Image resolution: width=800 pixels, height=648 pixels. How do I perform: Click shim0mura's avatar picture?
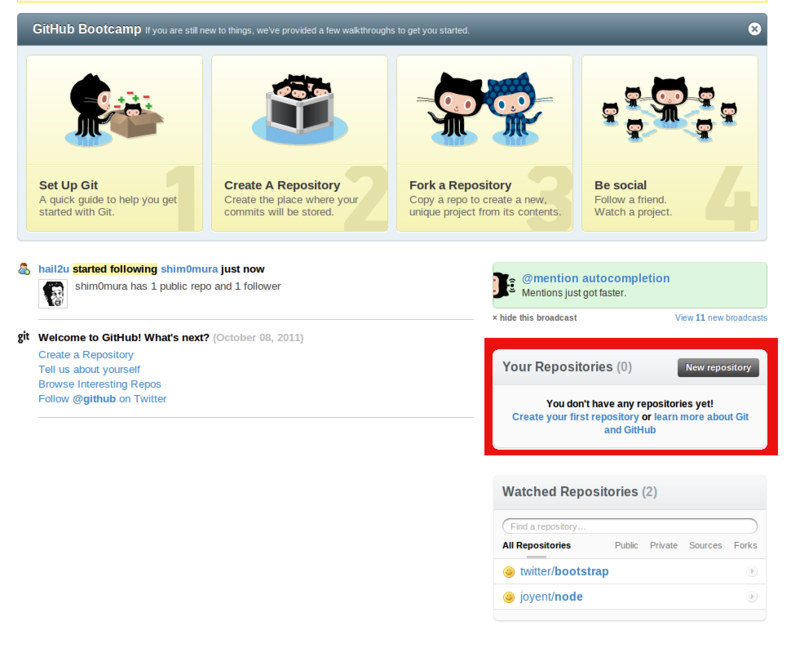click(53, 294)
